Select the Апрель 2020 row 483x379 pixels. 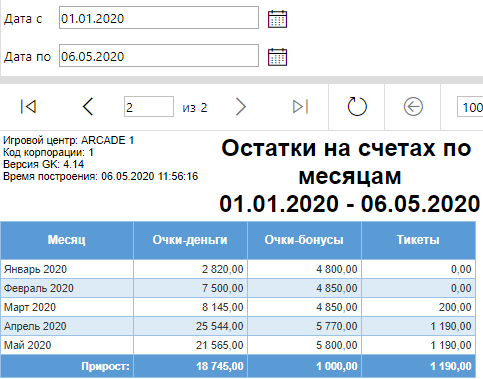tap(238, 326)
